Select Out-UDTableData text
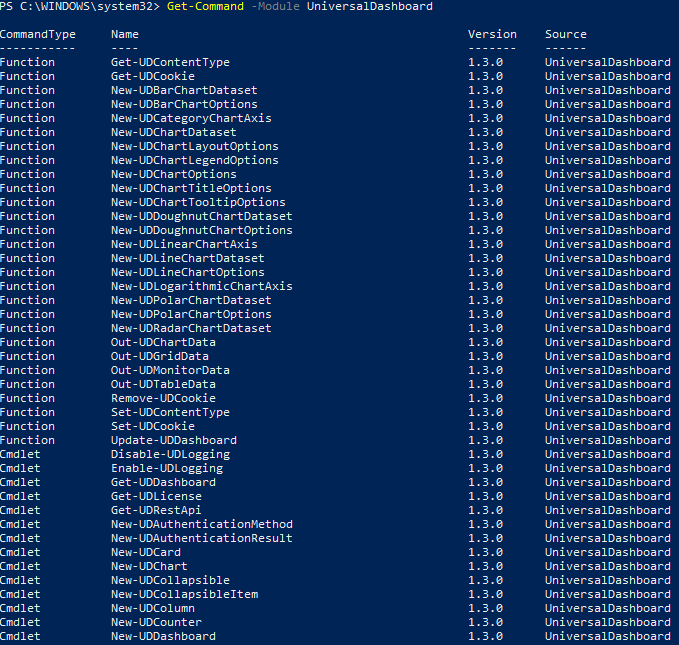The image size is (679, 645). tap(163, 384)
